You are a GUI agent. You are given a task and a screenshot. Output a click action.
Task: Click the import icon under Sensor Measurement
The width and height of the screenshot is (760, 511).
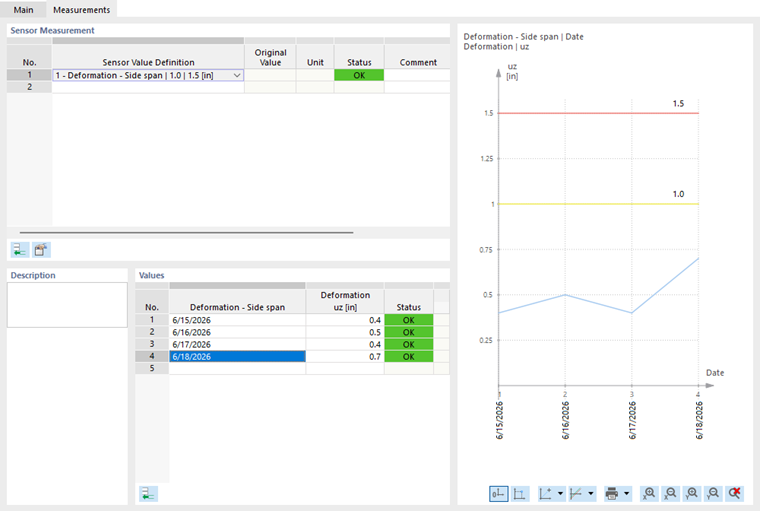point(20,250)
